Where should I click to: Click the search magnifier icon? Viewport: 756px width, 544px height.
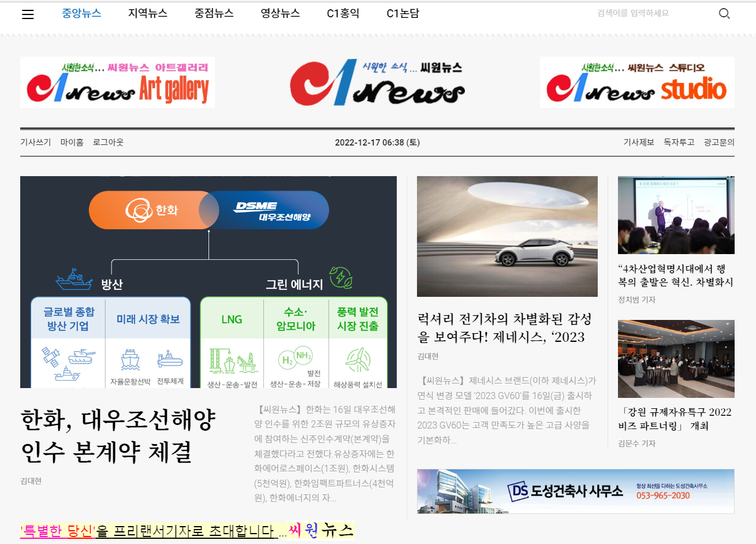(x=724, y=13)
